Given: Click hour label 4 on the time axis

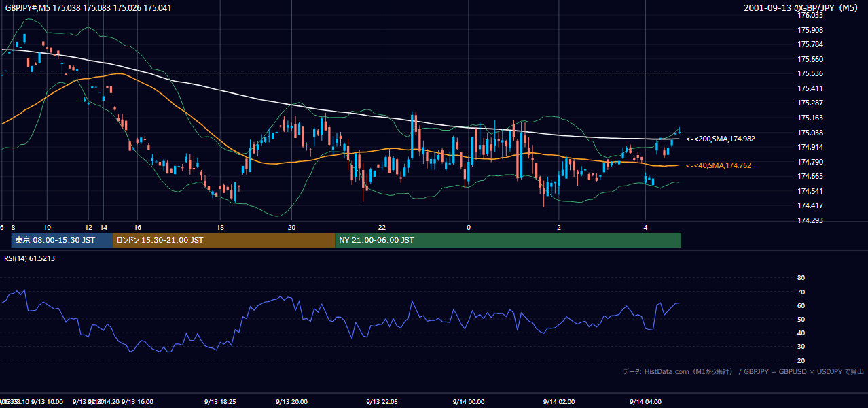Looking at the screenshot, I should tap(645, 227).
